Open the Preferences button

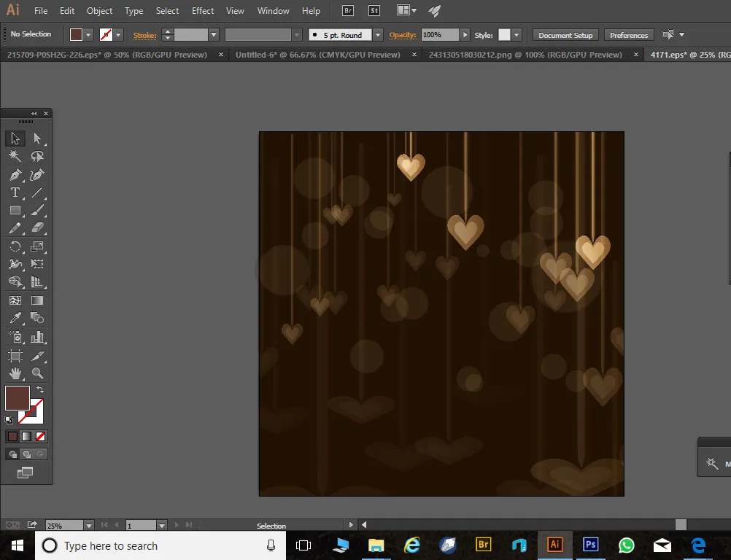[629, 35]
